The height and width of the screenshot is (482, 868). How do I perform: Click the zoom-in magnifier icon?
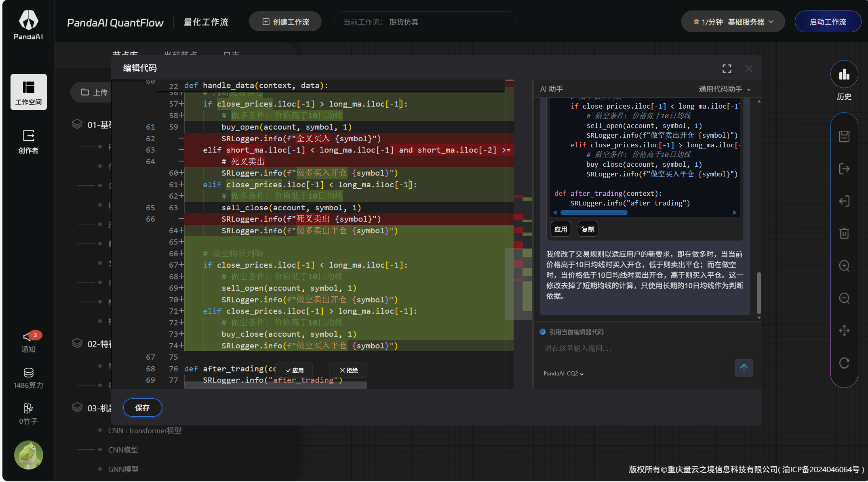(x=844, y=266)
